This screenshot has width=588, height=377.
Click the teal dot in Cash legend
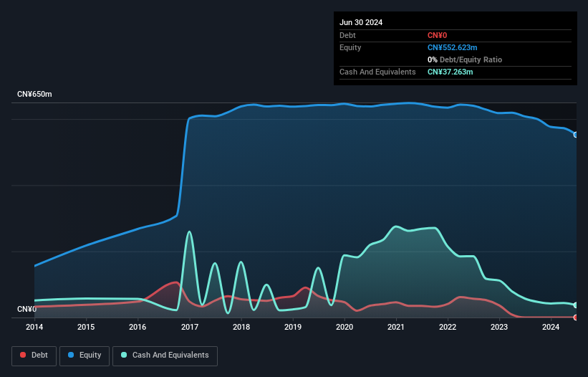pyautogui.click(x=125, y=355)
